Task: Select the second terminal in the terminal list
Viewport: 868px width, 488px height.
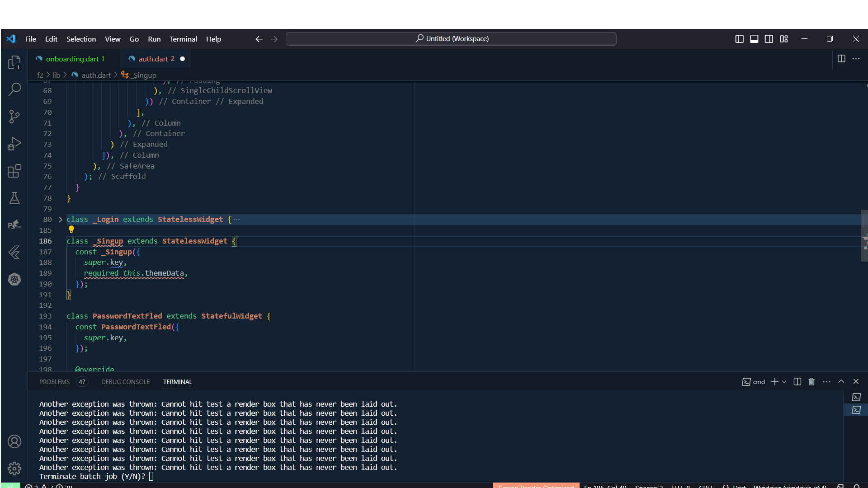Action: click(x=856, y=410)
